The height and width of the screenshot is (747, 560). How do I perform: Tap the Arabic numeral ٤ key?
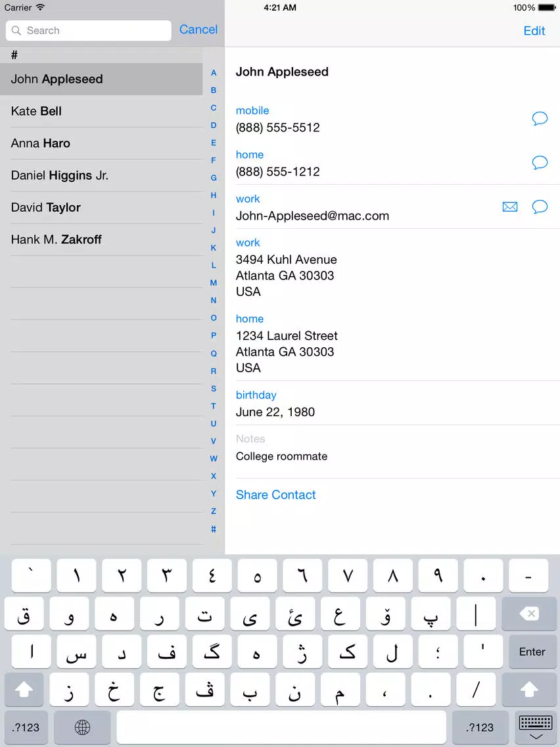[212, 576]
